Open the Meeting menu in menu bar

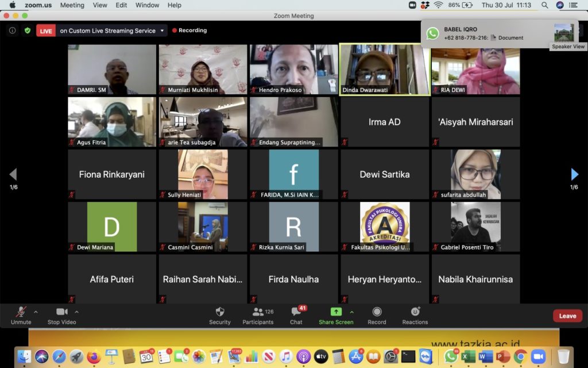tap(72, 5)
